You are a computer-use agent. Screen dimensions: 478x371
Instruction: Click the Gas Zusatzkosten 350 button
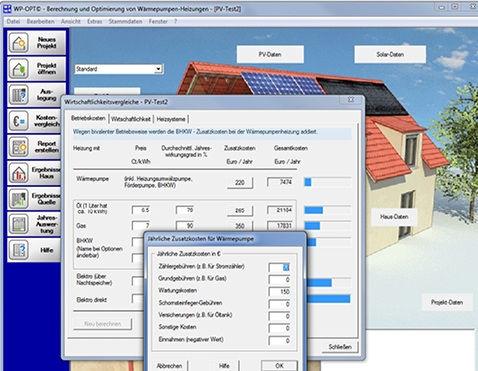[240, 226]
